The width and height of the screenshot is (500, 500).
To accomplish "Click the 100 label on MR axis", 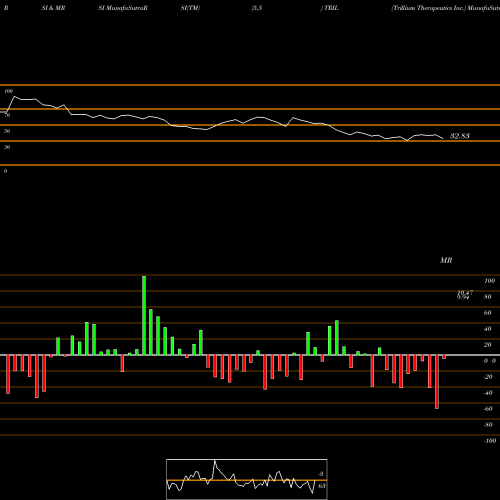I will click(x=489, y=281).
